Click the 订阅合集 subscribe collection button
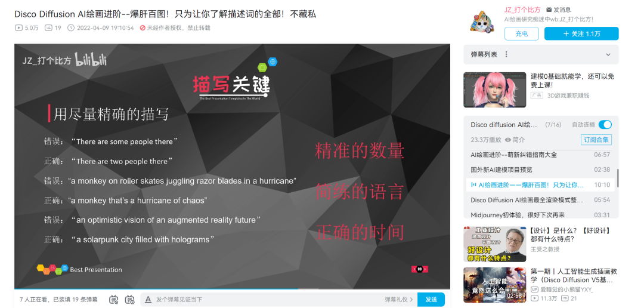The height and width of the screenshot is (308, 644). point(596,140)
